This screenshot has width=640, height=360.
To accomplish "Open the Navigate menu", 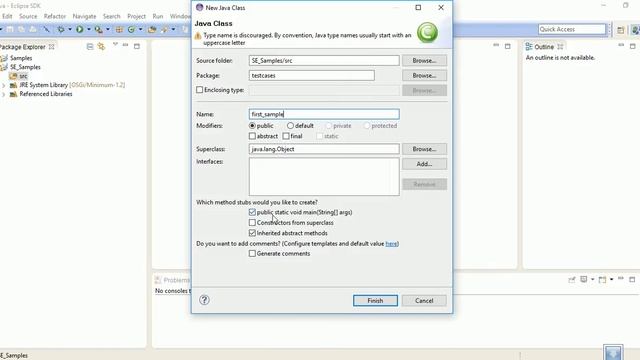I will [x=84, y=16].
